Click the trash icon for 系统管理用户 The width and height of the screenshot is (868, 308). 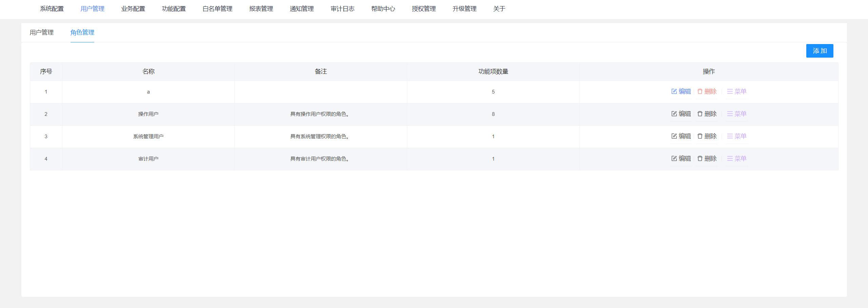[699, 136]
